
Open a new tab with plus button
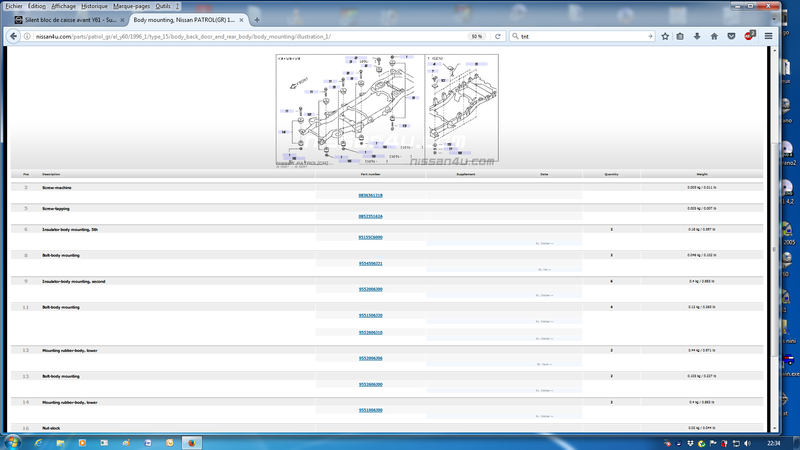[257, 20]
